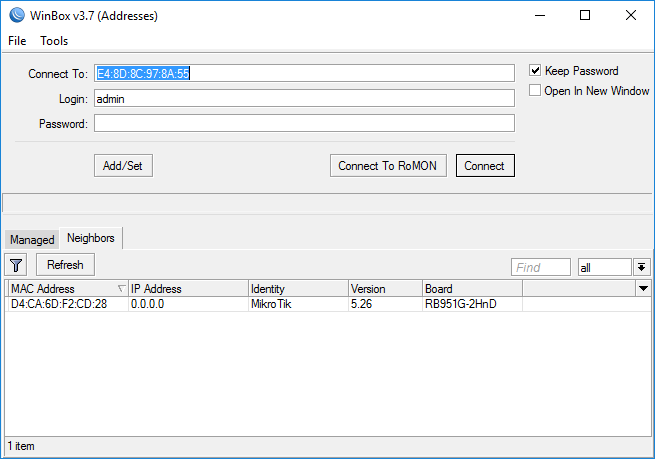This screenshot has width=655, height=459.
Task: Click the Find search box
Action: pyautogui.click(x=541, y=267)
